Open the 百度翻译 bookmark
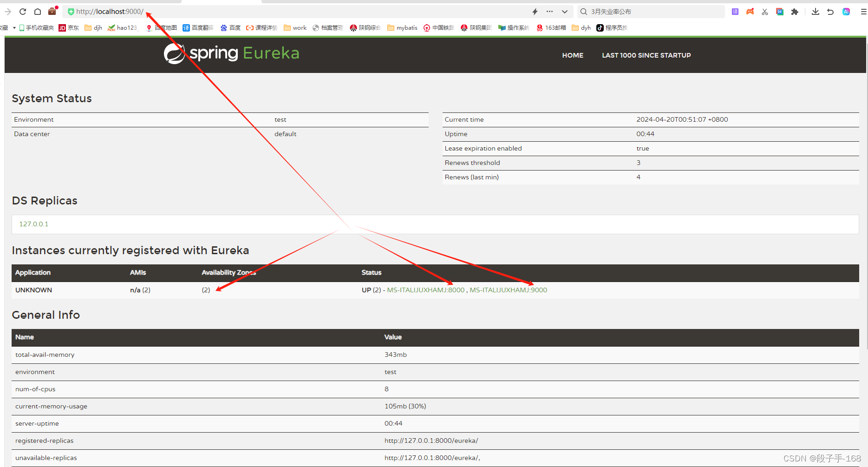 coord(198,28)
